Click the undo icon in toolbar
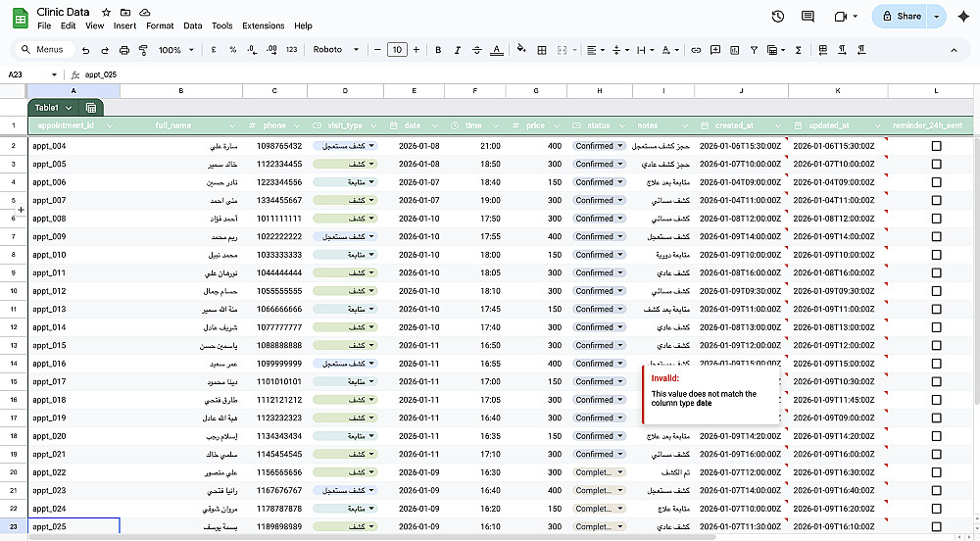This screenshot has width=980, height=541. (x=86, y=50)
